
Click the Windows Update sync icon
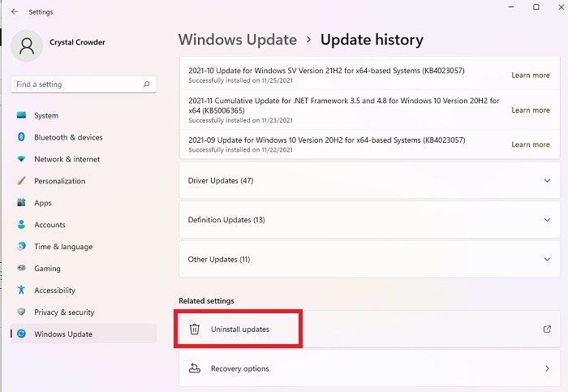21,334
